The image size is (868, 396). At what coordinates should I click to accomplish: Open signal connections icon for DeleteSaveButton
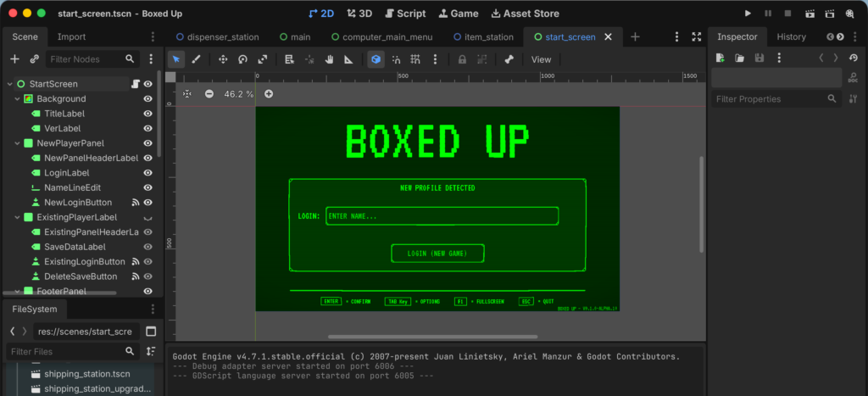pyautogui.click(x=135, y=276)
